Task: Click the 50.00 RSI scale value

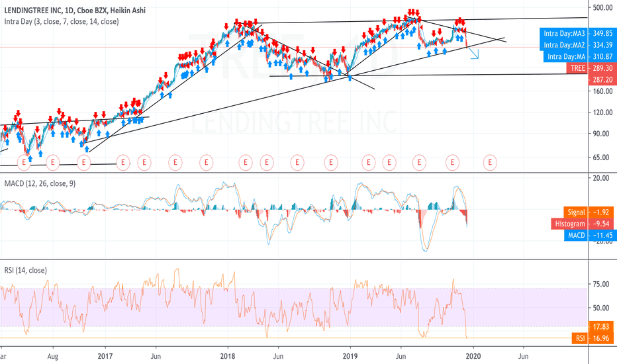Action: click(601, 308)
